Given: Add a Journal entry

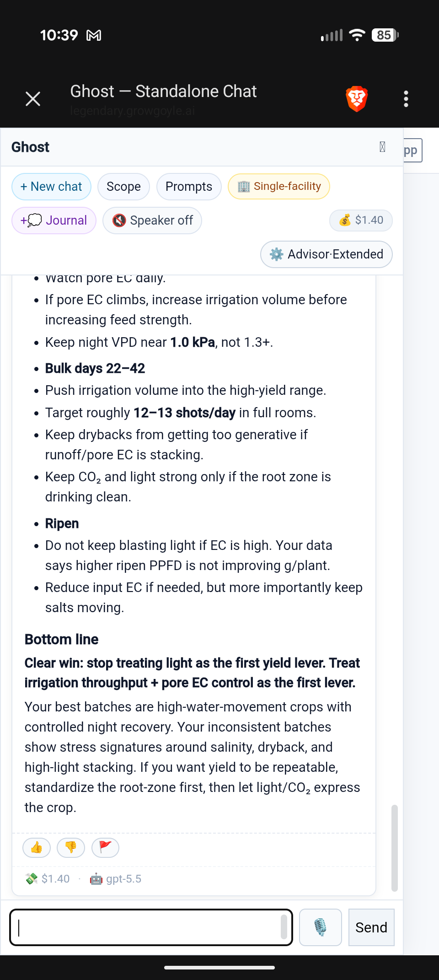Looking at the screenshot, I should (x=54, y=221).
